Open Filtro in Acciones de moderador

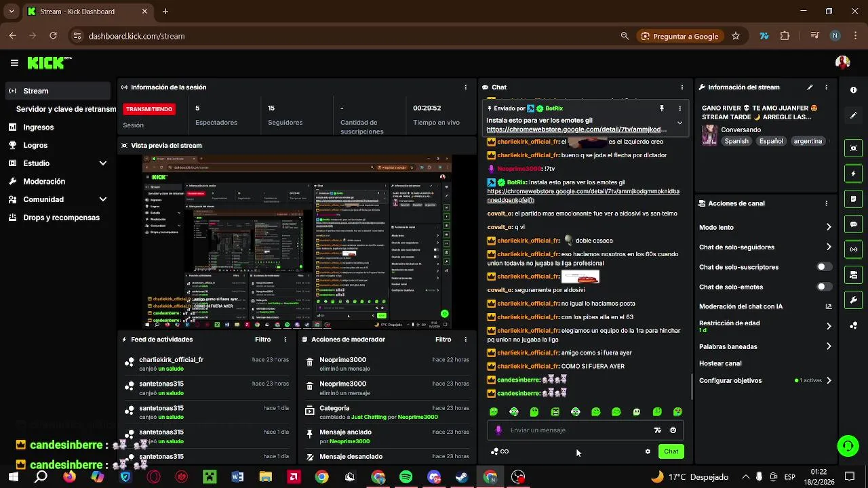coord(443,340)
